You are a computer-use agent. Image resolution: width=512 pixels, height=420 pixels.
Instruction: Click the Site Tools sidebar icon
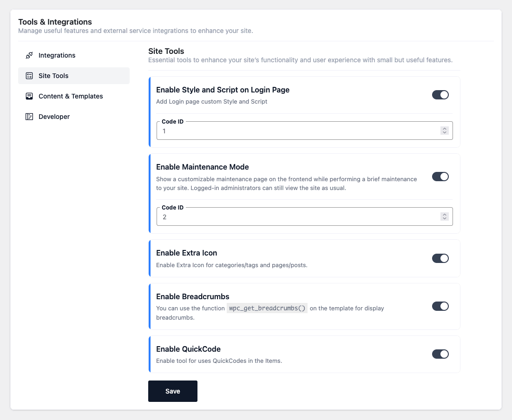29,76
